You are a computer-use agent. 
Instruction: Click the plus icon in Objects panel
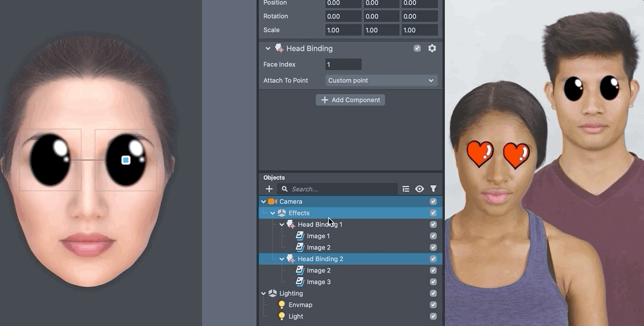coord(269,189)
